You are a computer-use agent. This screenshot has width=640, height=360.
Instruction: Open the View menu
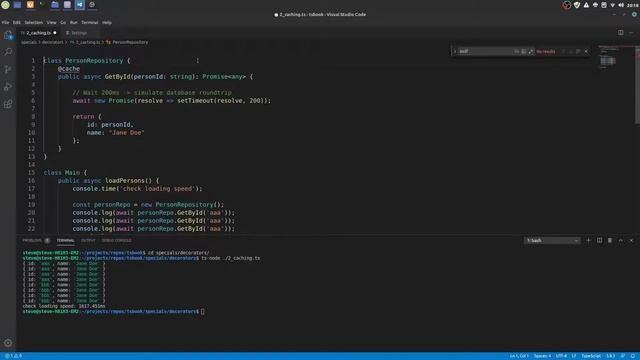click(51, 22)
